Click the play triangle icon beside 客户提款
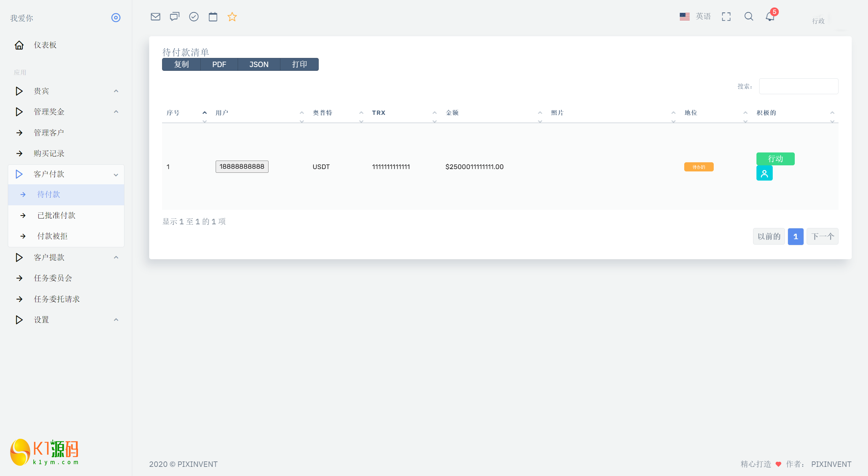 click(19, 257)
